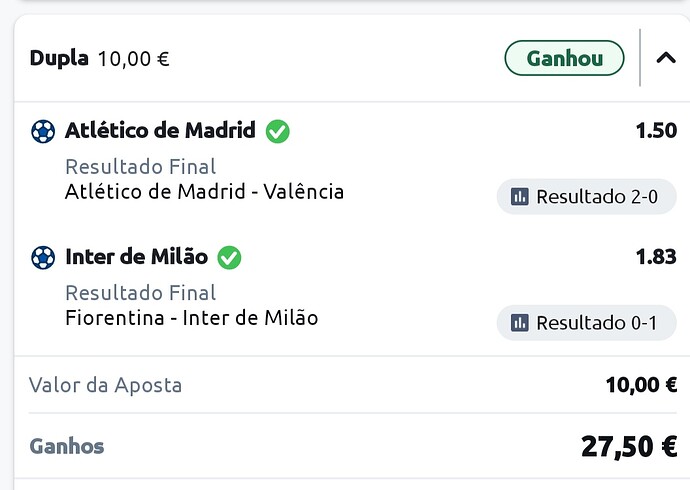Click the stats chart icon in Resultado 0-1
Screen dimensions: 690x490
(520, 323)
